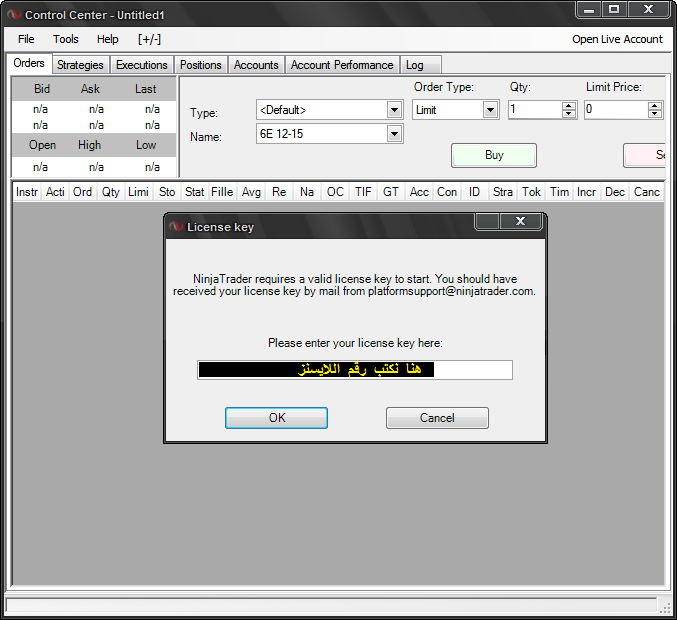Close the Control Center window
The height and width of the screenshot is (620, 677).
click(x=649, y=9)
